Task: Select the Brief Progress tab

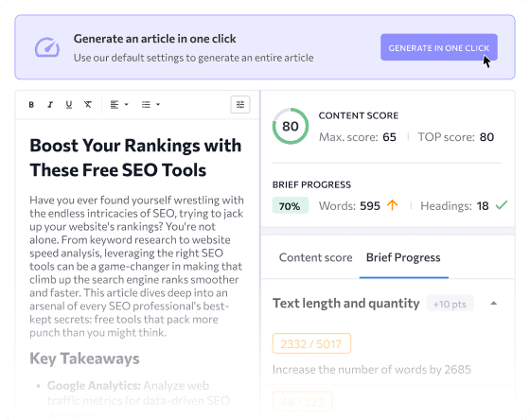Action: point(403,258)
